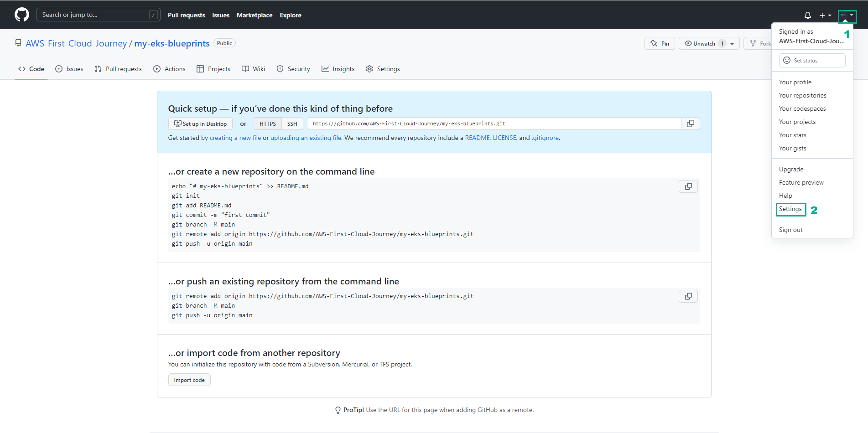
Task: Click the Search or jump to field
Action: coord(98,15)
